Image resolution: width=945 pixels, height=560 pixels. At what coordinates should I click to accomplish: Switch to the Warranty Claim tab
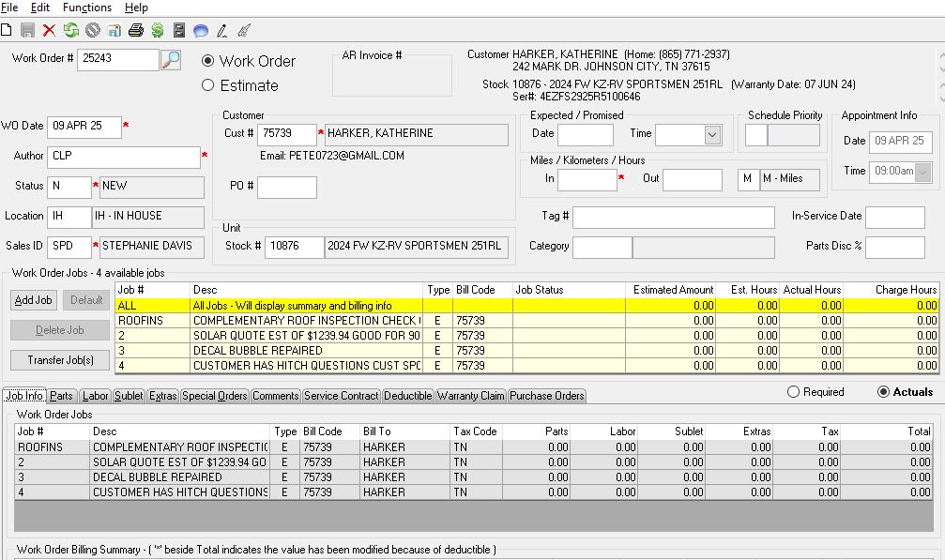pos(471,396)
